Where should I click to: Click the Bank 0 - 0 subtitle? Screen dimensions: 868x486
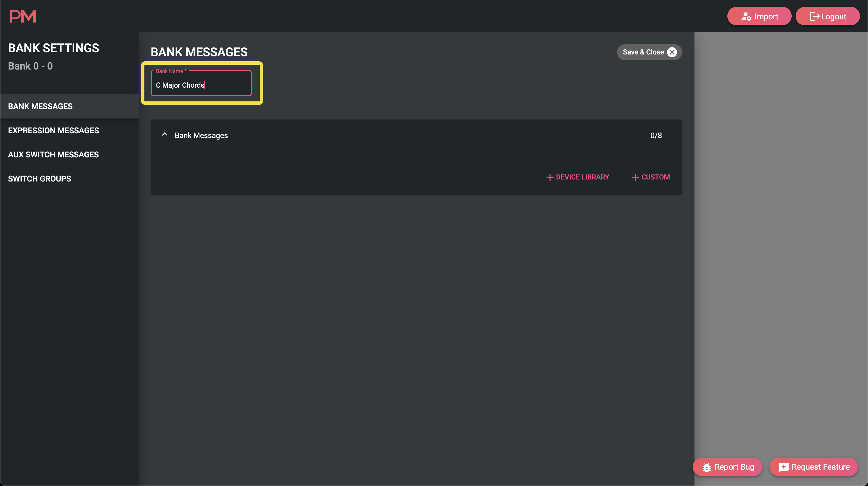(30, 66)
